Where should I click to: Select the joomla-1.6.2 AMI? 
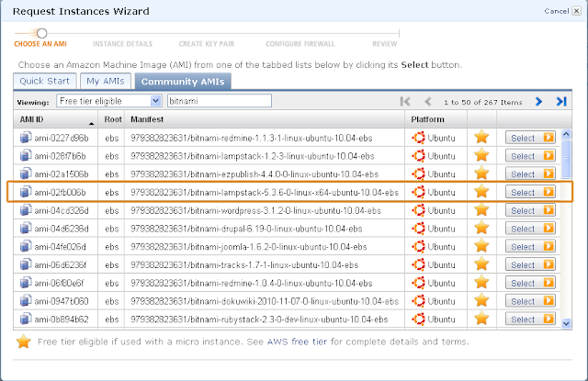[x=530, y=246]
